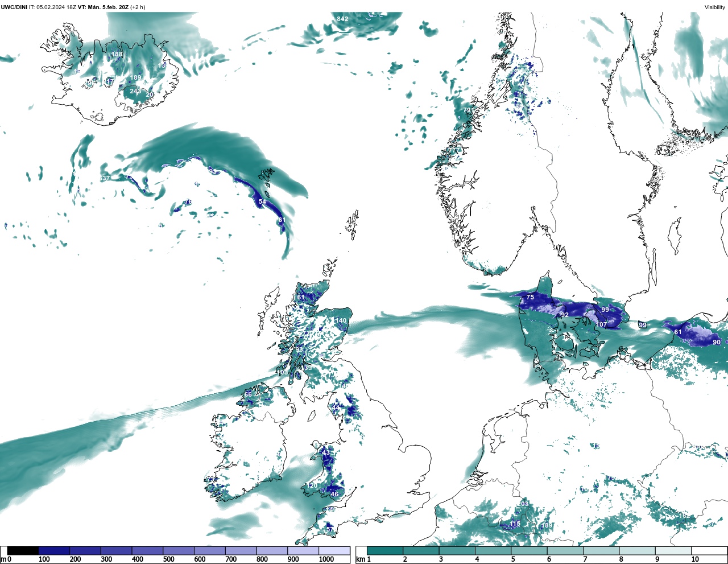Click the valid time 'Mán. 5.feb. 20Z'
Screen dimensions: 728x564
pyautogui.click(x=108, y=7)
